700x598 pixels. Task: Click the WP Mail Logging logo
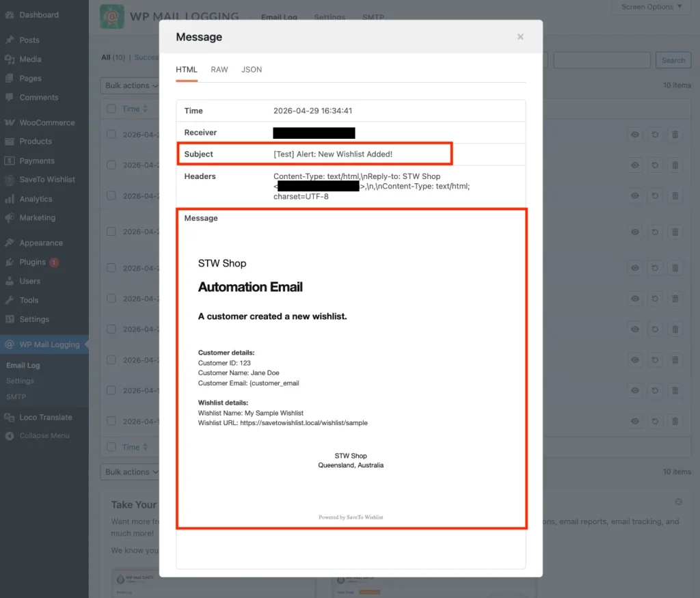click(111, 16)
